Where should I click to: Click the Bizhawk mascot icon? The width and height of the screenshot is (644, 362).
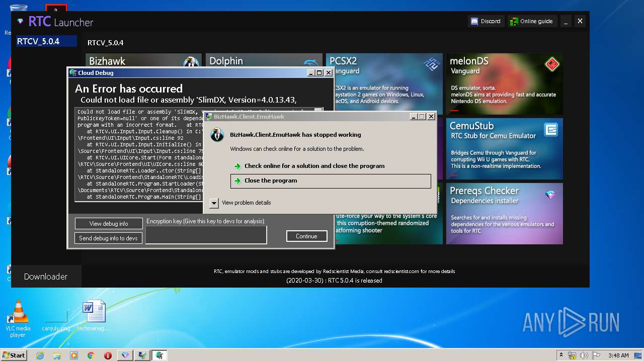pyautogui.click(x=191, y=62)
